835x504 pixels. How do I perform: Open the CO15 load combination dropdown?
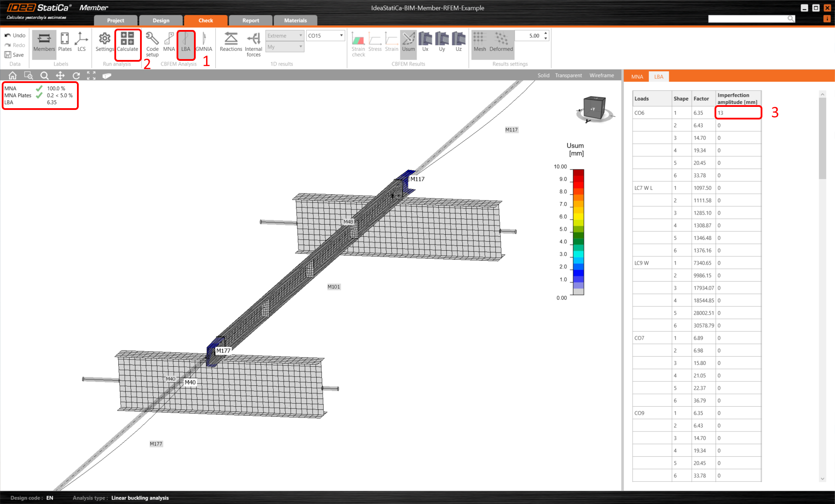click(x=325, y=35)
